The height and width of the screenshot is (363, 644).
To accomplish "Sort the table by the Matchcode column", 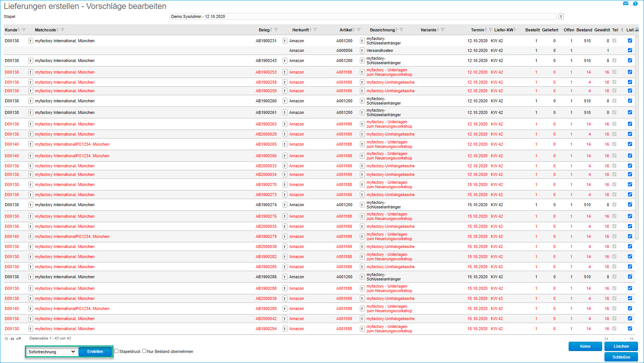I will 45,30.
